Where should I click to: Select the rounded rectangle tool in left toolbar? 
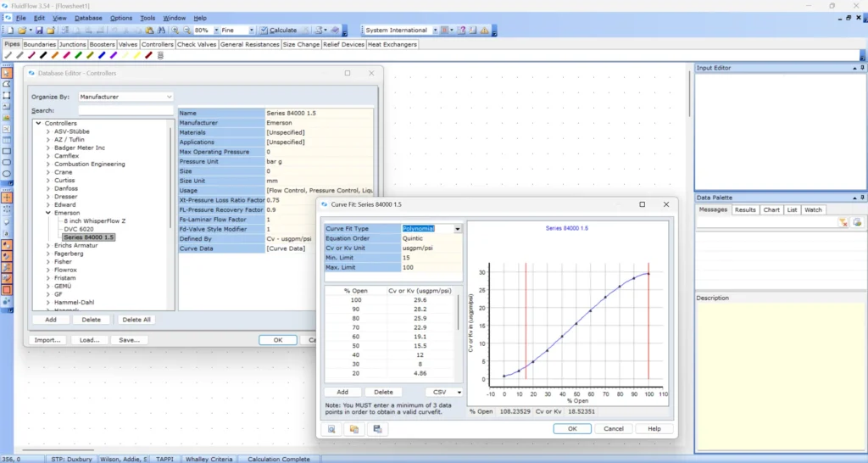pos(7,162)
